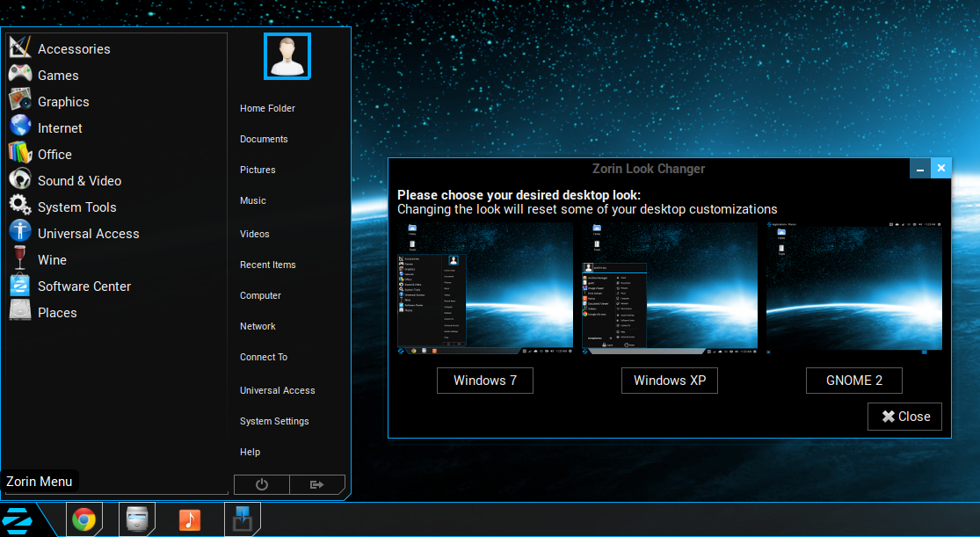This screenshot has width=980, height=537.
Task: Click Close in the Zorin Look Changer
Action: tap(904, 416)
